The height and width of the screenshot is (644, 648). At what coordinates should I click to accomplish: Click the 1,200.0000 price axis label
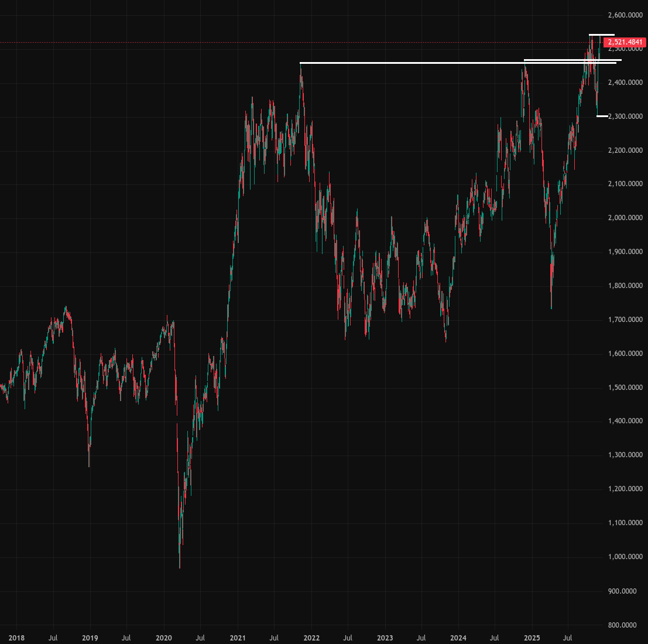pos(625,489)
